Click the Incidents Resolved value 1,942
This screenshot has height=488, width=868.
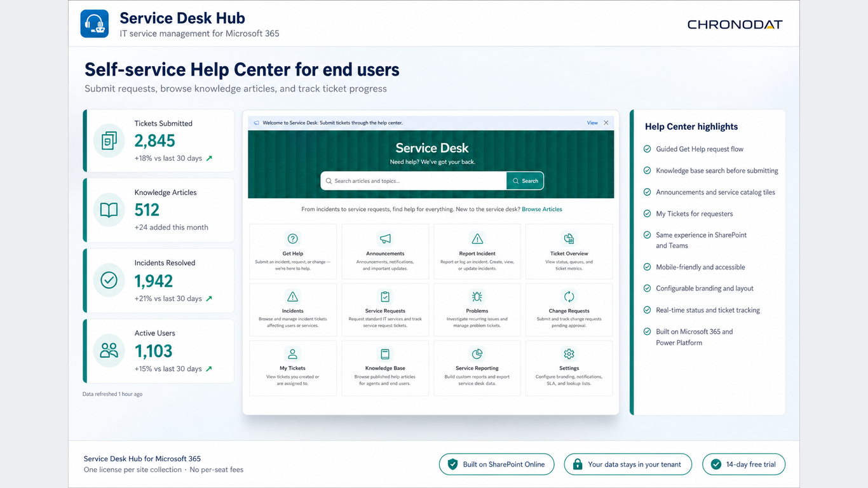(x=154, y=280)
